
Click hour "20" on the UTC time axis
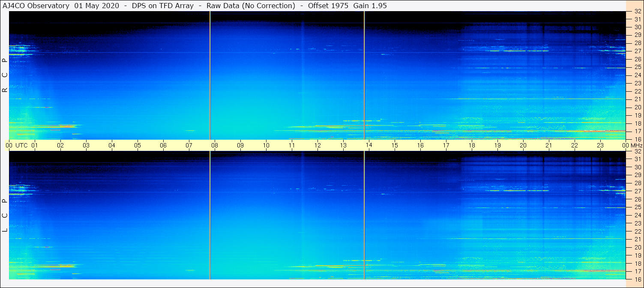click(523, 145)
